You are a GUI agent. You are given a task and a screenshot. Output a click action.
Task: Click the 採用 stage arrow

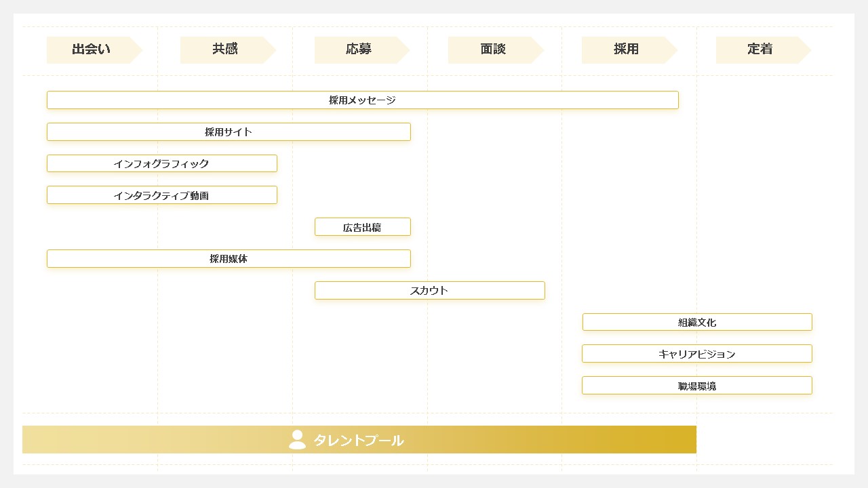click(627, 49)
